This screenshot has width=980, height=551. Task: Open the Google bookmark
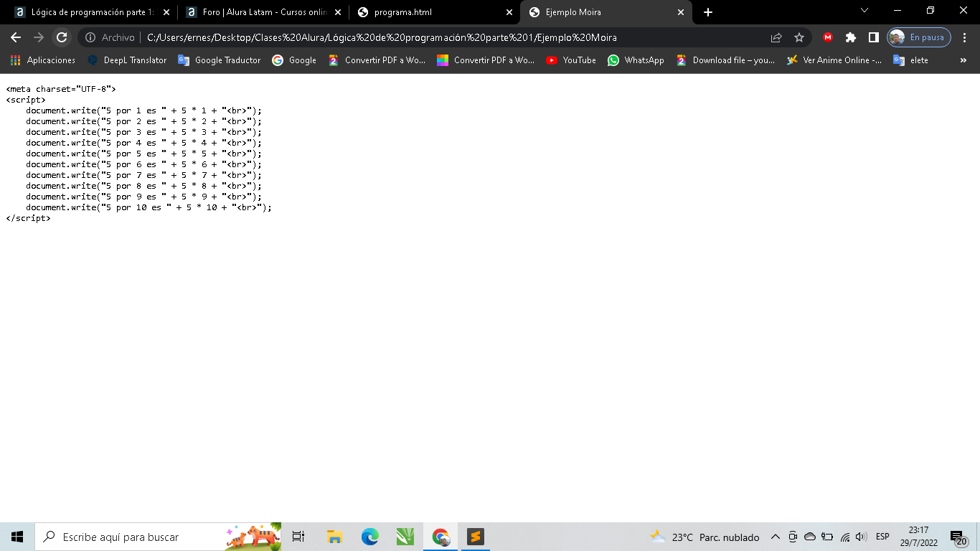coord(294,60)
